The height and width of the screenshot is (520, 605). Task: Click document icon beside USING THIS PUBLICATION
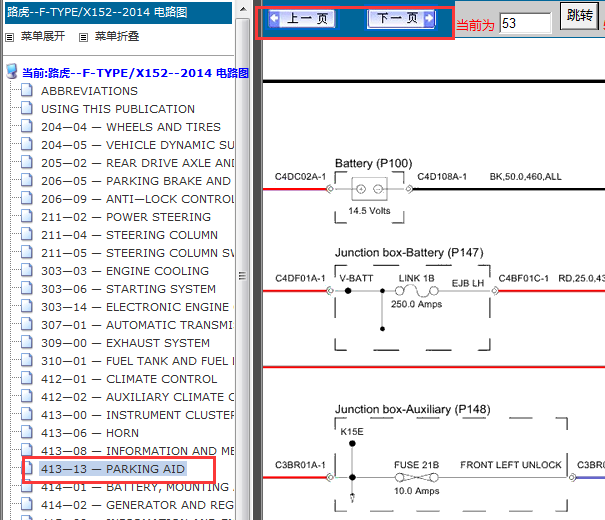click(27, 108)
